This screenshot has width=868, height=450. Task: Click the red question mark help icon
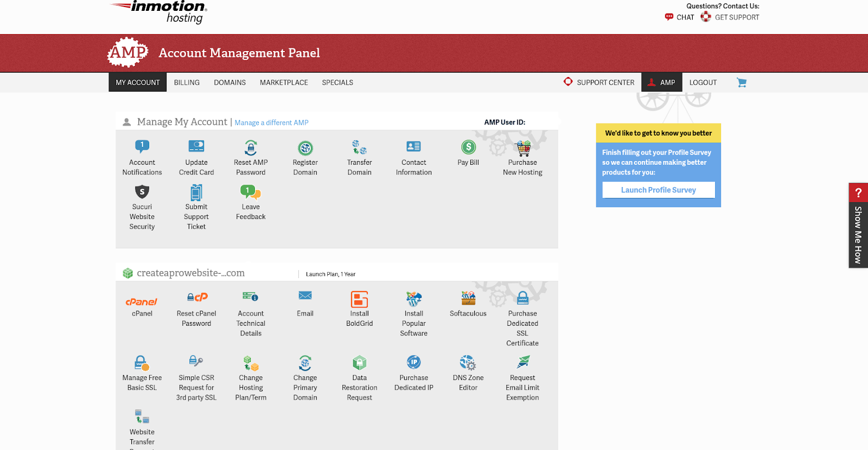click(858, 192)
